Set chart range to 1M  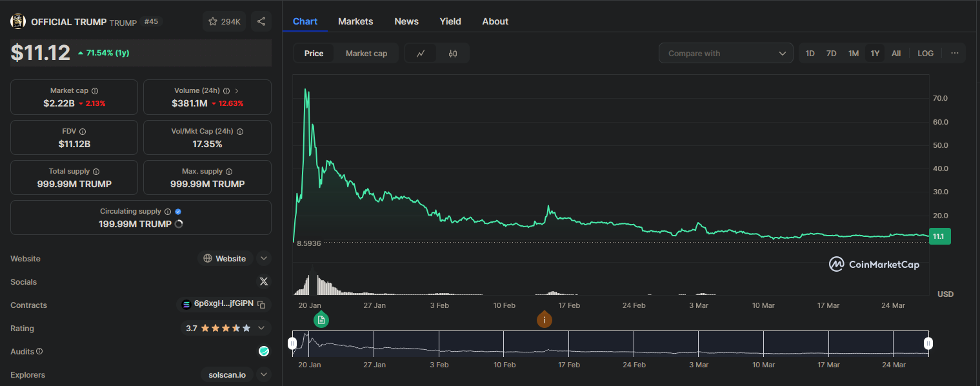coord(854,54)
